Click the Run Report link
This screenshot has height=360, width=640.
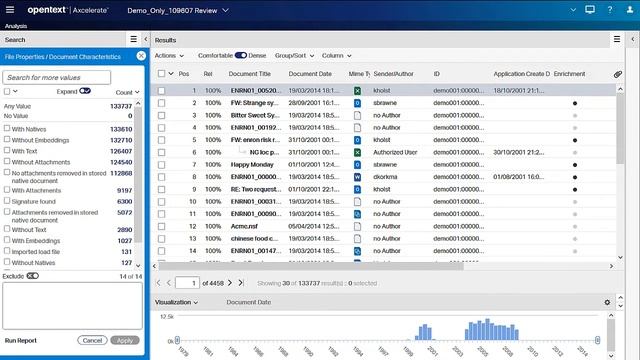click(x=20, y=340)
